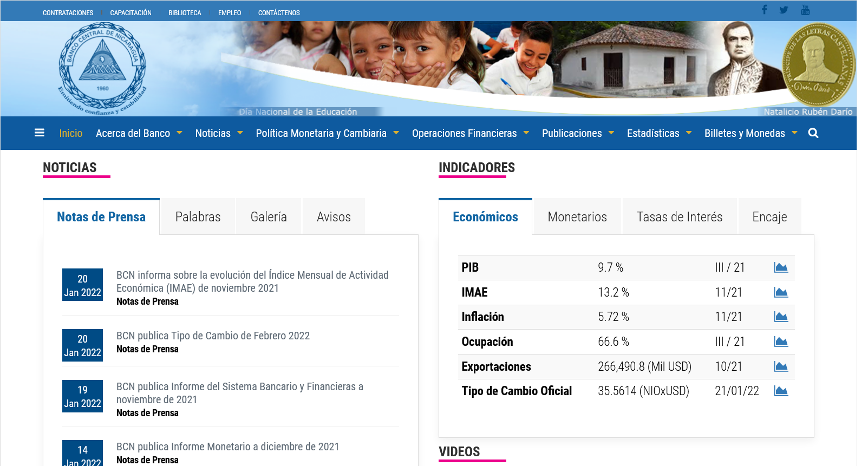Viewport: 868px width, 466px height.
Task: Click the CONTRATACIONES top link
Action: 68,12
